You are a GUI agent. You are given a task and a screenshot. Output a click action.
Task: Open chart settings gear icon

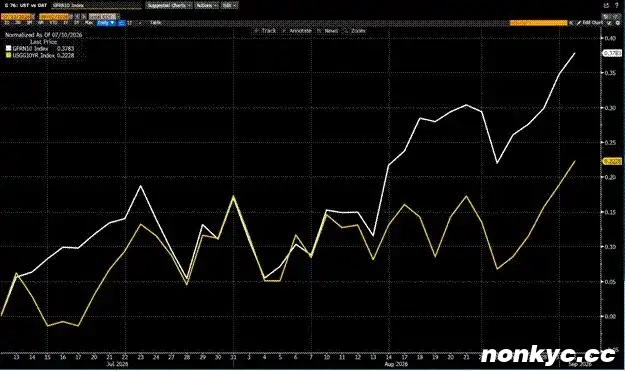coord(617,23)
